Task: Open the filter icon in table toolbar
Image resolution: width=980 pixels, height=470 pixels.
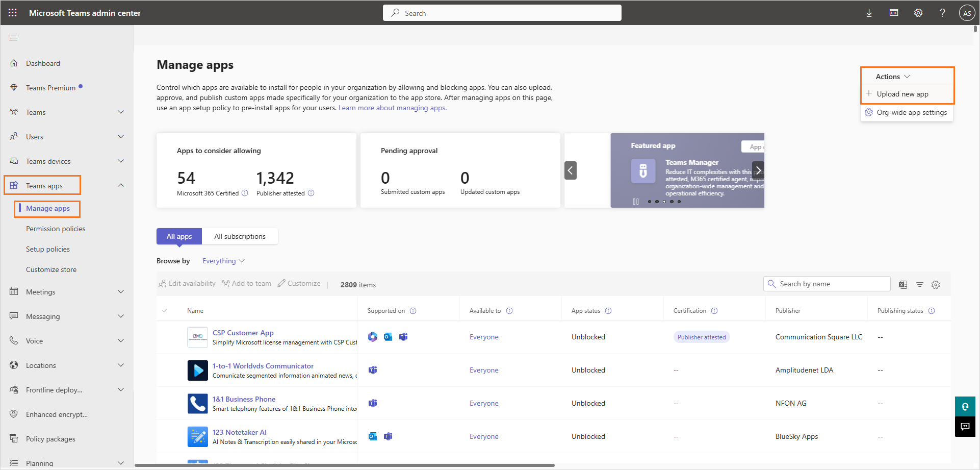Action: pos(920,285)
